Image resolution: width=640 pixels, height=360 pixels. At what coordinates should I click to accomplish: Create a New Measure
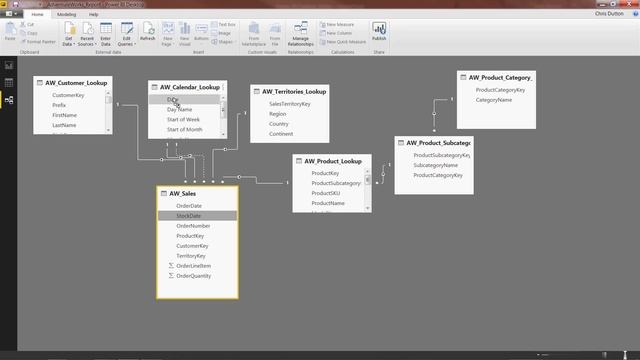pyautogui.click(x=337, y=24)
